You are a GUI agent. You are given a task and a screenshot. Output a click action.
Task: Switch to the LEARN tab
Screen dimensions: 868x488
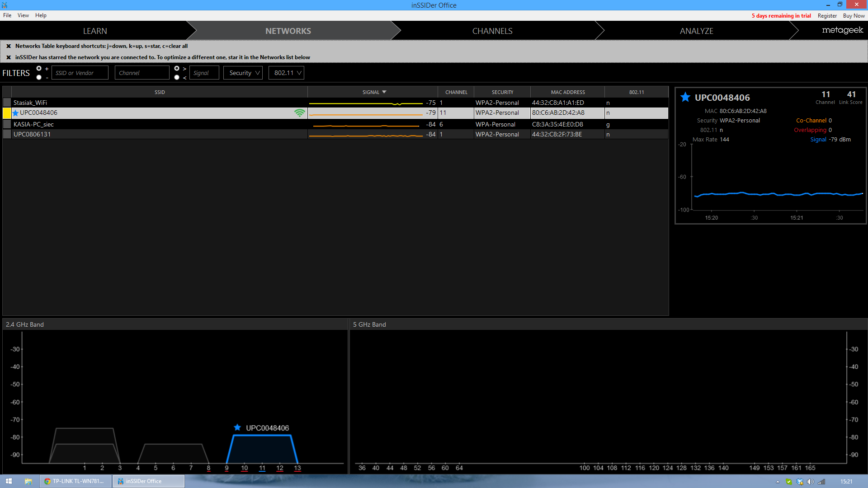[x=95, y=31]
